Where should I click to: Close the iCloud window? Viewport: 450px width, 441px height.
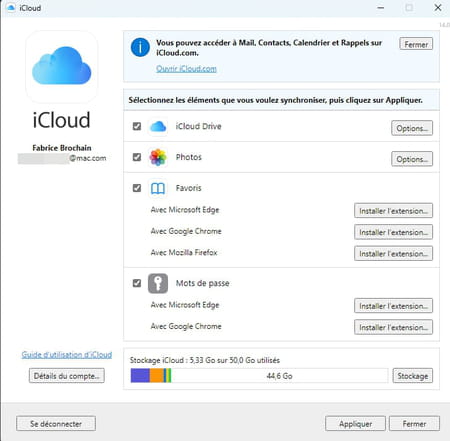point(438,7)
